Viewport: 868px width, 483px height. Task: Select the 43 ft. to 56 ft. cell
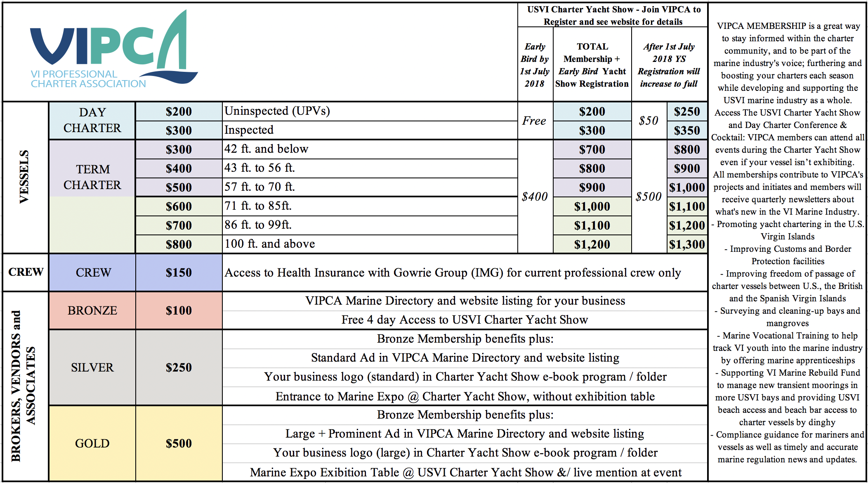click(x=370, y=168)
